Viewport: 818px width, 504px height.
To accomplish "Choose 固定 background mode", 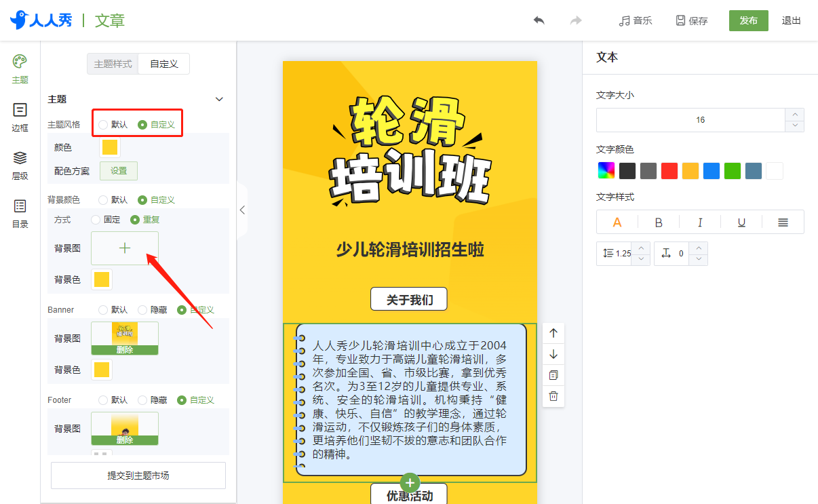I will 105,220.
